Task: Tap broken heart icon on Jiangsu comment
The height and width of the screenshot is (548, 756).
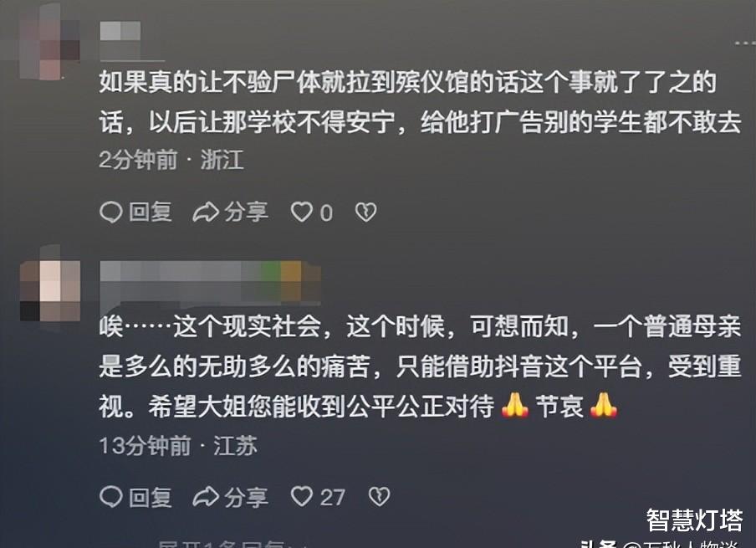Action: (379, 497)
